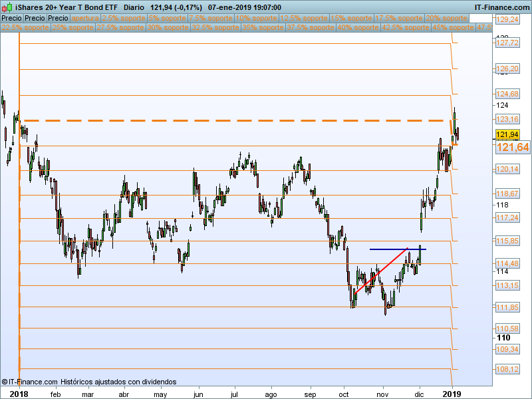Screen dimensions: 532x399
Task: Click the '7.5% soporte' indicator label
Action: pyautogui.click(x=211, y=19)
